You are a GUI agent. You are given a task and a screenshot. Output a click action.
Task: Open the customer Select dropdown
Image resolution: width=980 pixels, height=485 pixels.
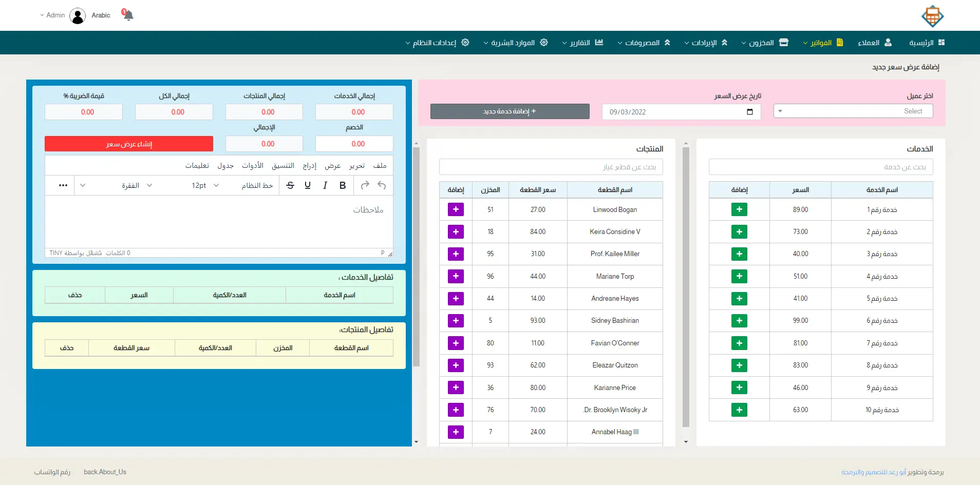point(853,111)
